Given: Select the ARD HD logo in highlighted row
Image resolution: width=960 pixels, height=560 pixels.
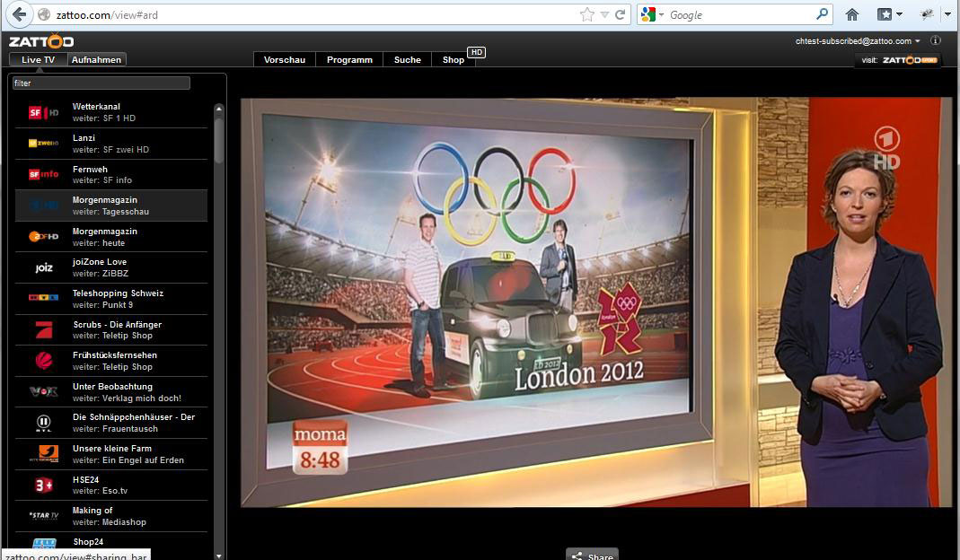Looking at the screenshot, I should pyautogui.click(x=43, y=206).
